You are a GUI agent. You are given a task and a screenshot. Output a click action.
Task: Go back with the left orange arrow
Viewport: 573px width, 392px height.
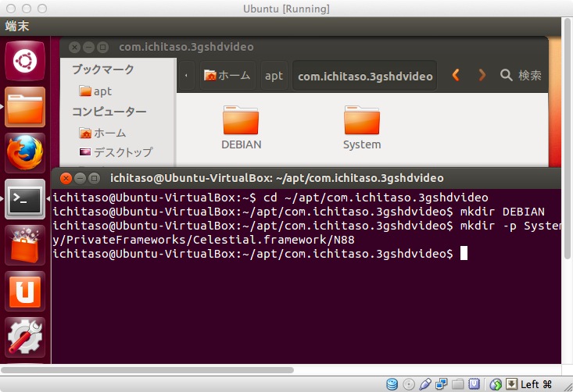[x=455, y=75]
